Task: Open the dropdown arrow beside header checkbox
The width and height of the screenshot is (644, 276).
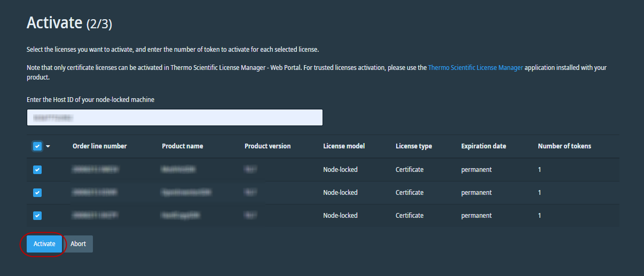Action: pos(48,146)
